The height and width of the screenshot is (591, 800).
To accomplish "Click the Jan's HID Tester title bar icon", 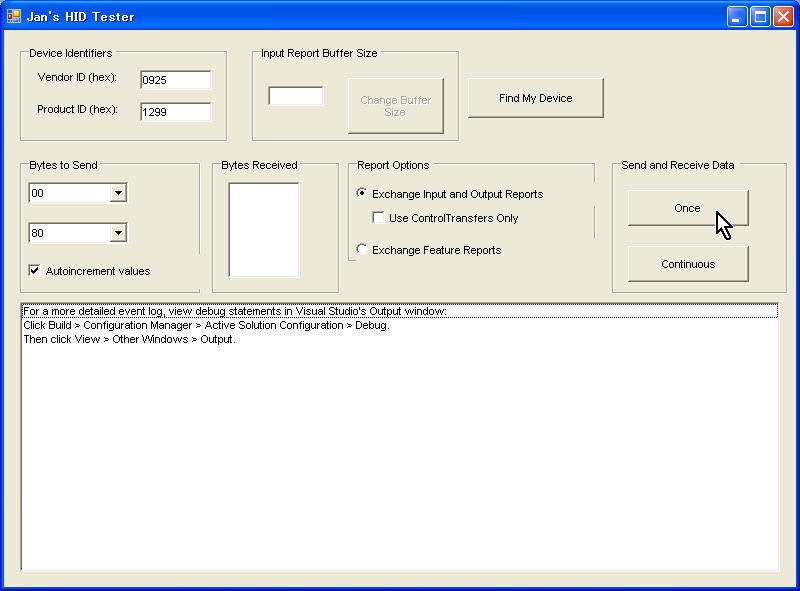I will click(x=14, y=16).
